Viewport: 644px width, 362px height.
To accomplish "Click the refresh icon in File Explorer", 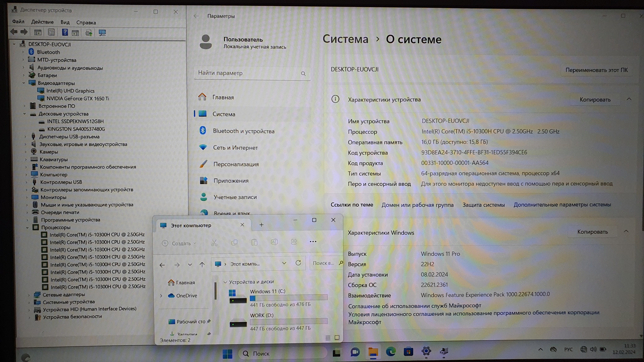I will pyautogui.click(x=298, y=263).
